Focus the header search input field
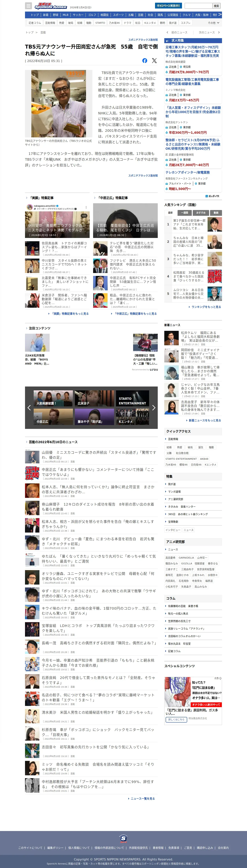Image resolution: width=247 pixels, height=868 pixels. [198, 6]
